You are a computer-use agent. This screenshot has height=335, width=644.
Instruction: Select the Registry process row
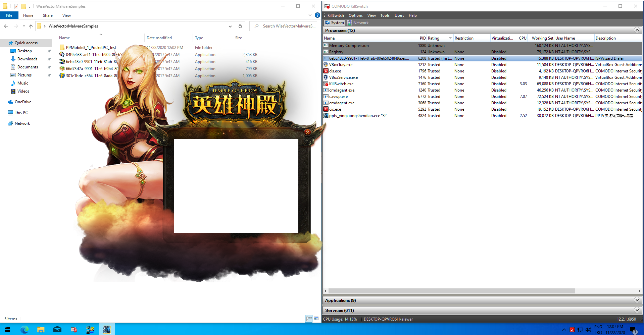[483, 52]
